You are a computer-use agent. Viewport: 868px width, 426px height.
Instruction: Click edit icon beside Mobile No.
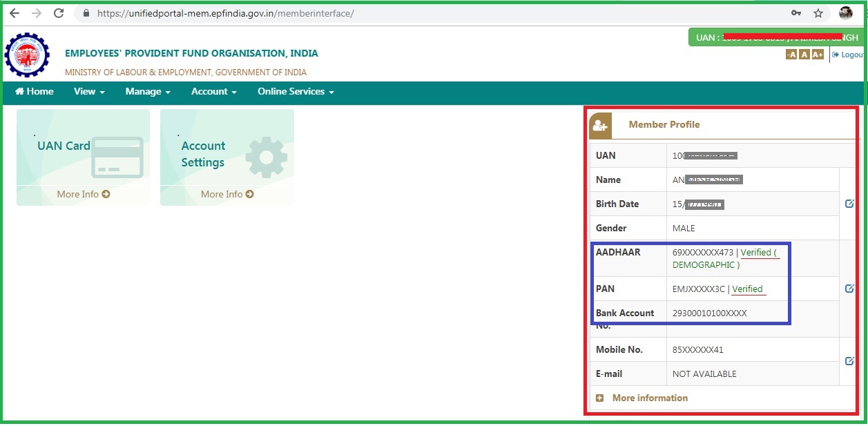pos(849,361)
